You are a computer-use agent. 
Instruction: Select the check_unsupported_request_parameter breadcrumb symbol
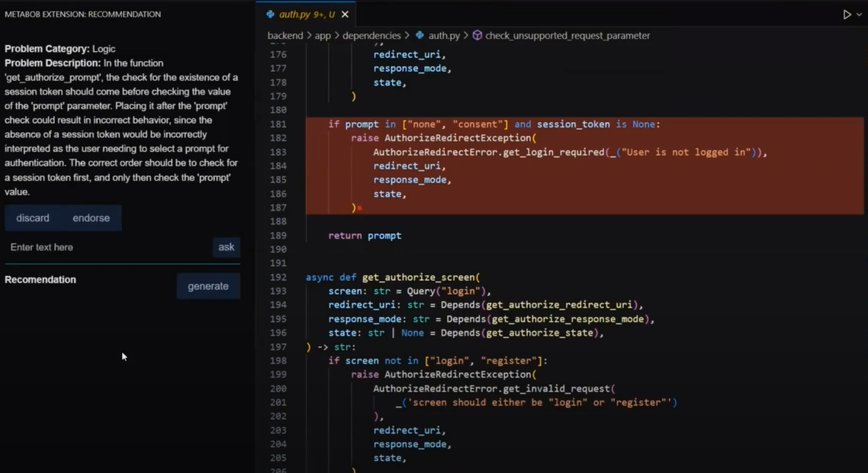click(x=567, y=35)
